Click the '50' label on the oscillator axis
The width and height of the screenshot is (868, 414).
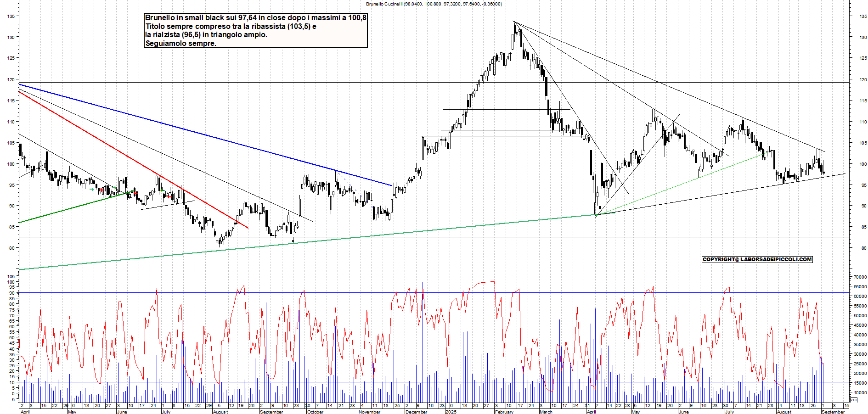(x=12, y=337)
